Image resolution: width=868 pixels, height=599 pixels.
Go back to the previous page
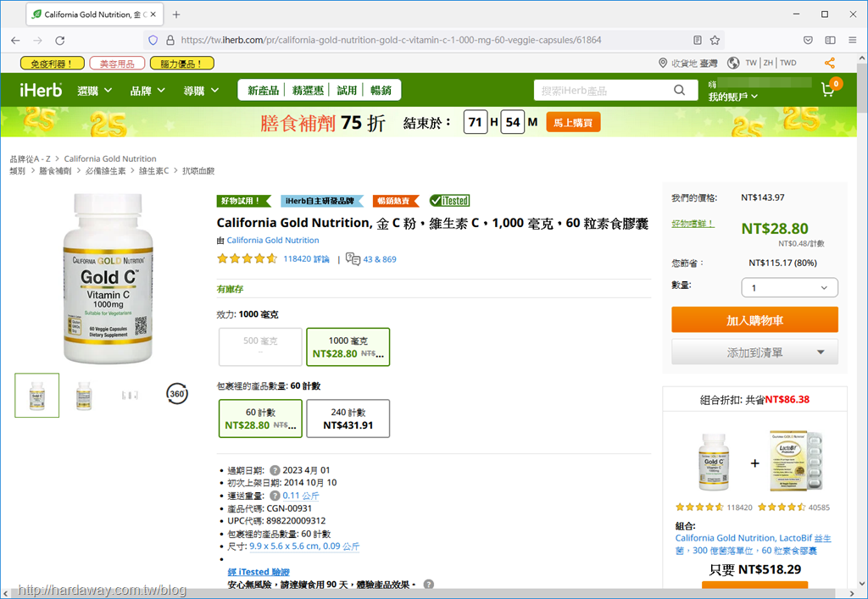click(15, 41)
